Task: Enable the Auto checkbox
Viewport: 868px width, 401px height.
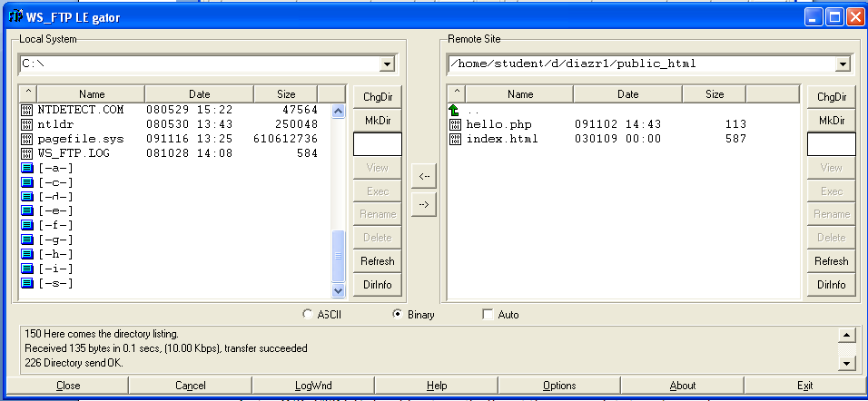Action: click(488, 314)
